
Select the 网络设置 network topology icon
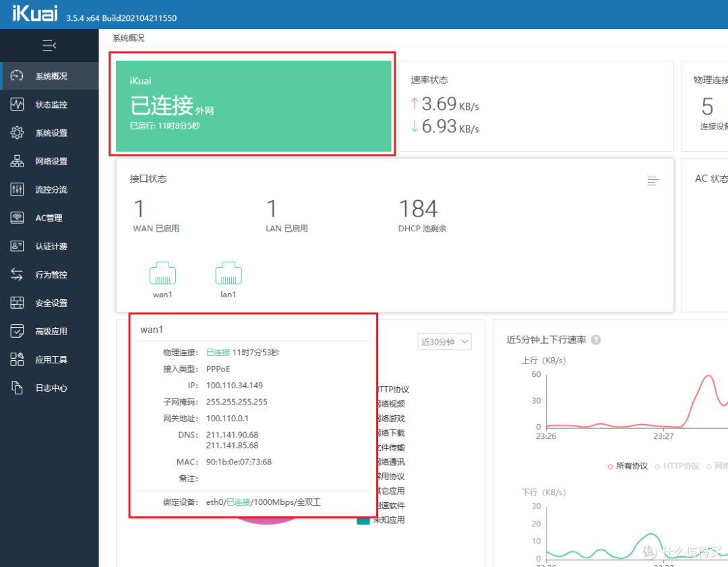(18, 161)
